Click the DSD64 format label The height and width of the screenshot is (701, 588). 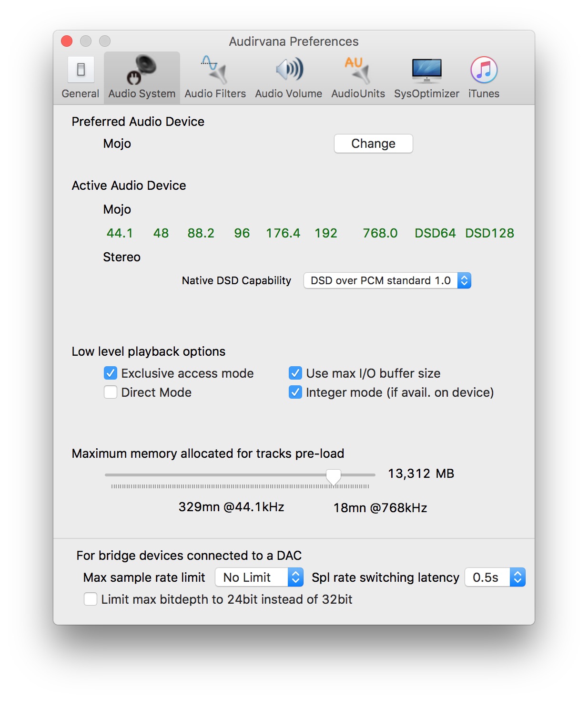click(435, 233)
